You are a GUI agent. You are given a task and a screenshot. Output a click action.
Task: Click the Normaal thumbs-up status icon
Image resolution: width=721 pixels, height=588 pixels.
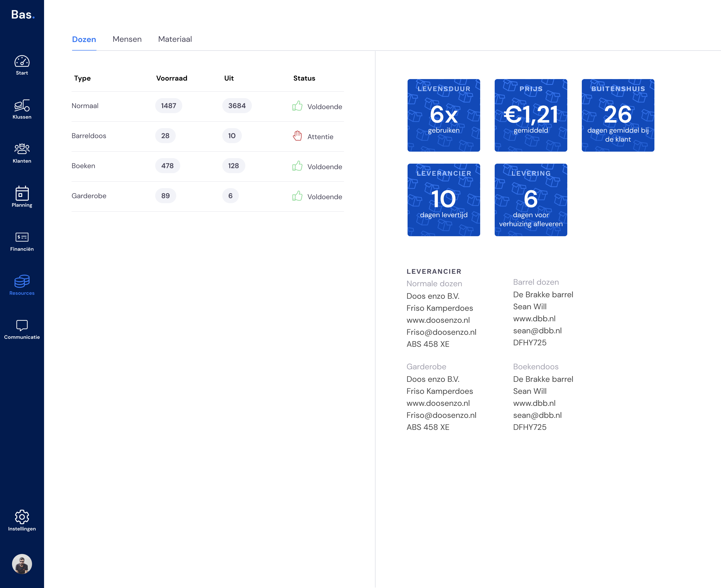[x=297, y=106]
